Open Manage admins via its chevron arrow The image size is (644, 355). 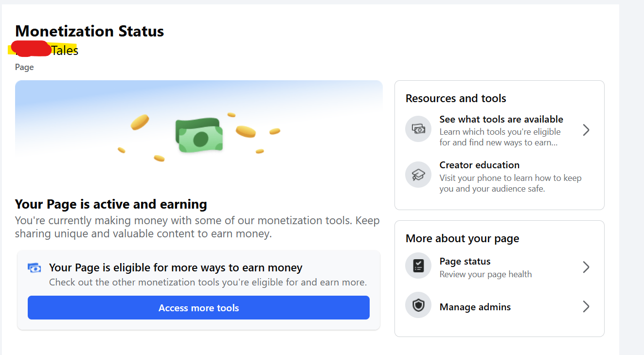[x=586, y=306]
